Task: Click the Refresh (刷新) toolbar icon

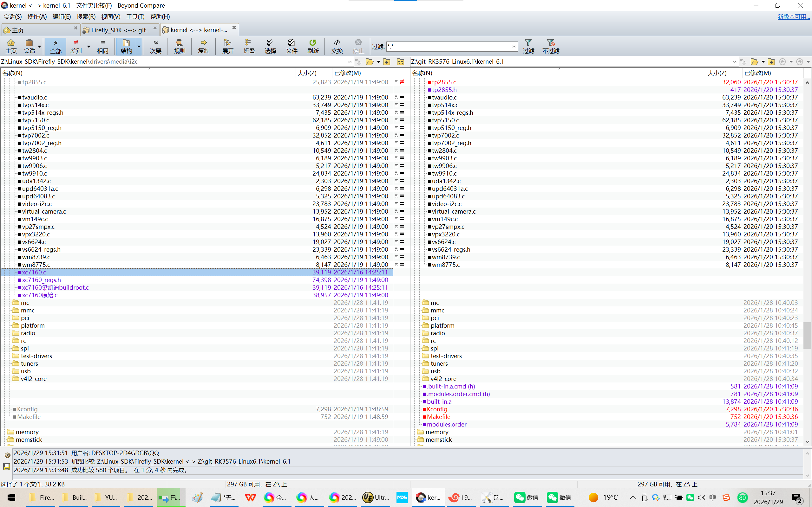Action: pyautogui.click(x=313, y=46)
